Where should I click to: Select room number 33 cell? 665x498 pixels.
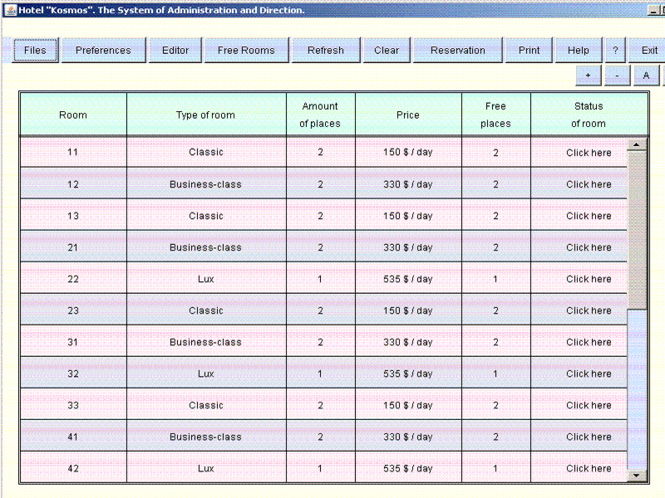pos(73,405)
